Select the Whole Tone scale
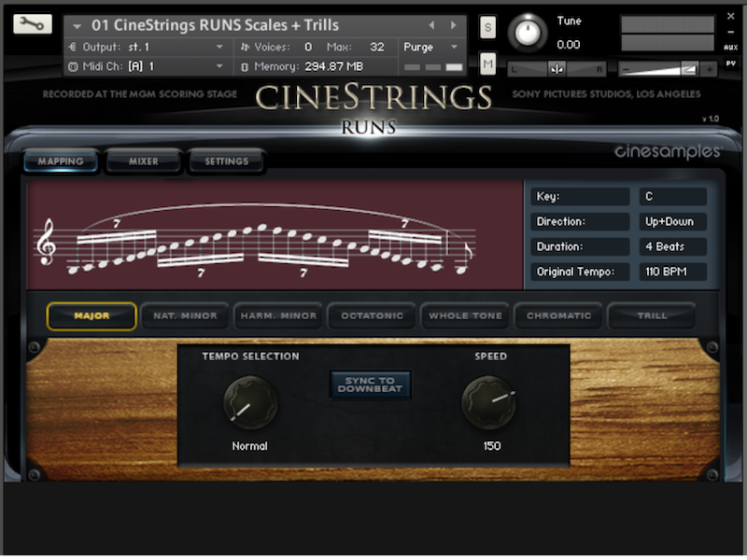Screen dimensions: 747x560 click(x=465, y=315)
